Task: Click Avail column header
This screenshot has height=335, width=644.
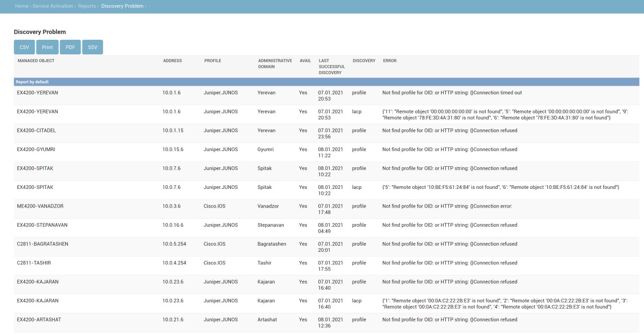Action: pos(305,61)
